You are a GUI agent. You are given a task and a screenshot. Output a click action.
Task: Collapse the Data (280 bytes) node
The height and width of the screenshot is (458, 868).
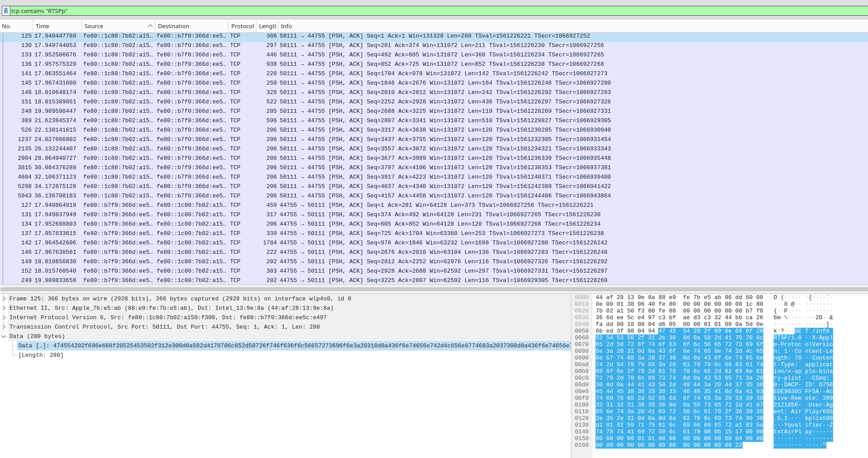tap(4, 336)
